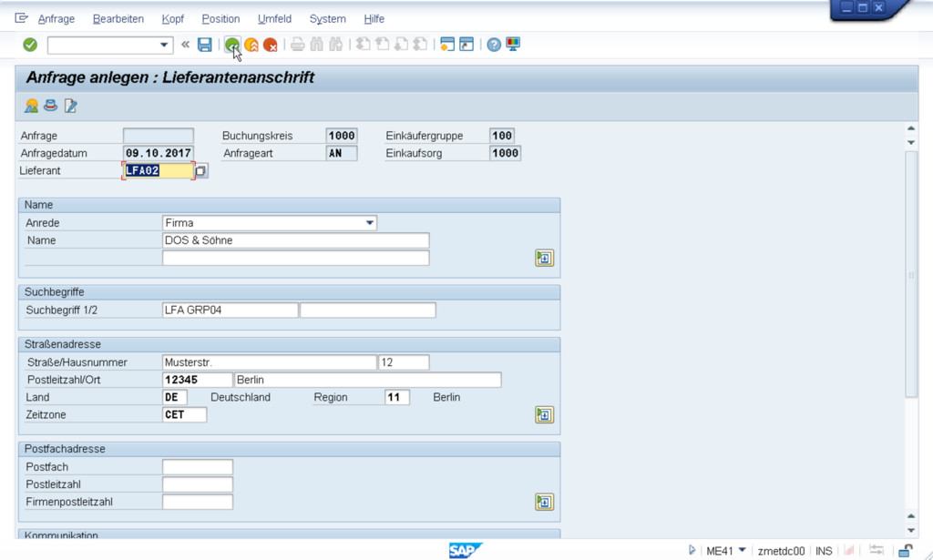Expand more fields in the Postfachadresse section
Image resolution: width=933 pixels, height=560 pixels.
point(544,502)
